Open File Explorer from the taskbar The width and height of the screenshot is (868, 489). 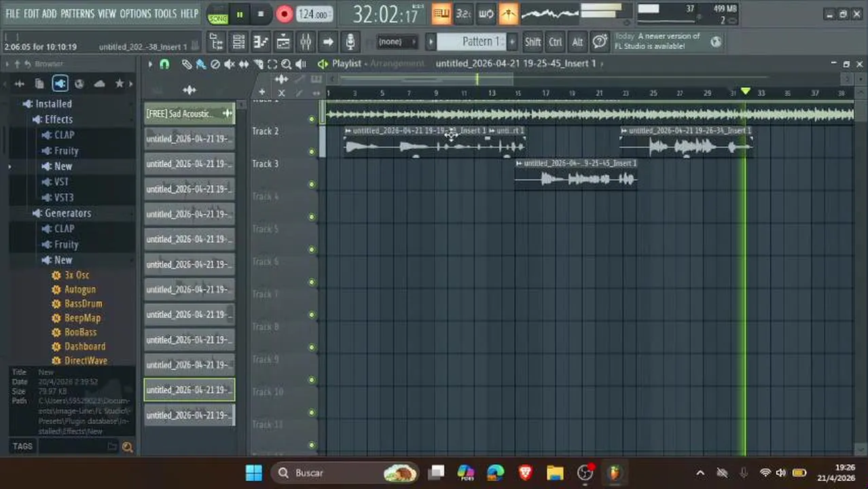point(555,473)
